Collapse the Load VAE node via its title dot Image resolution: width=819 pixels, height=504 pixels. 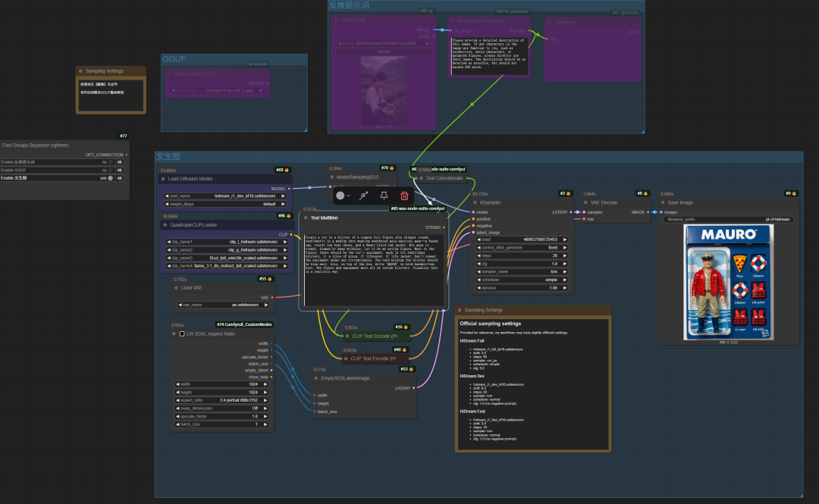[177, 288]
